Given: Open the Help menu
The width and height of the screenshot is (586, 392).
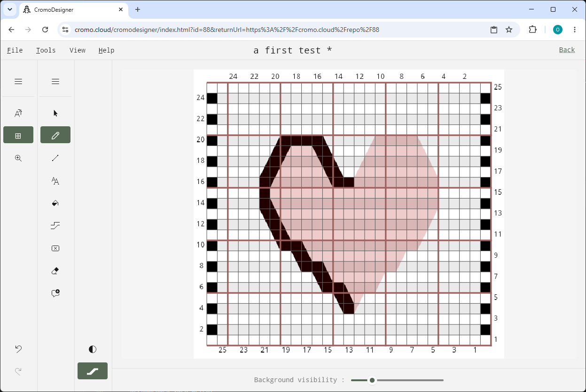Looking at the screenshot, I should [x=106, y=50].
